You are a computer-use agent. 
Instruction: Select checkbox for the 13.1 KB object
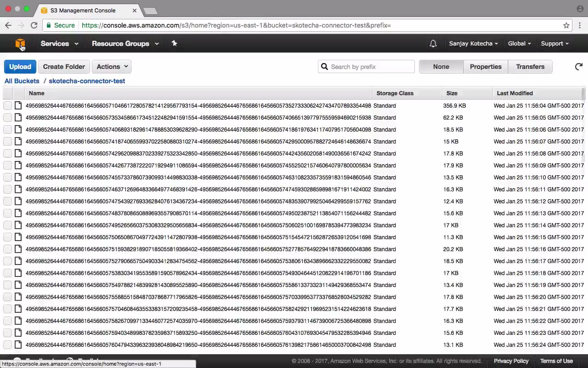coord(7,345)
